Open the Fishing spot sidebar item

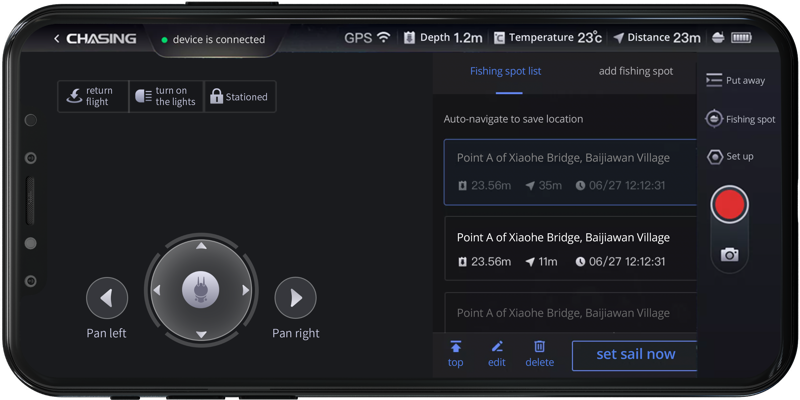tap(740, 119)
